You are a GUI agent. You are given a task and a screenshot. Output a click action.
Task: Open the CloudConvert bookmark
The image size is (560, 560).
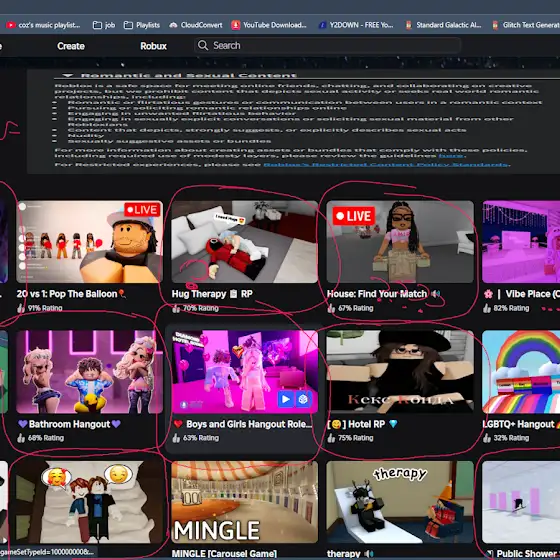pyautogui.click(x=196, y=25)
